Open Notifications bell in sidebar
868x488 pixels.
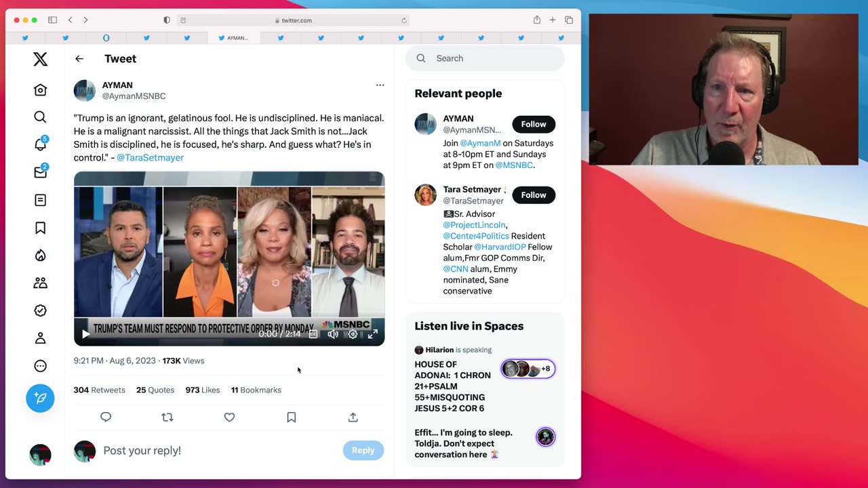click(41, 144)
